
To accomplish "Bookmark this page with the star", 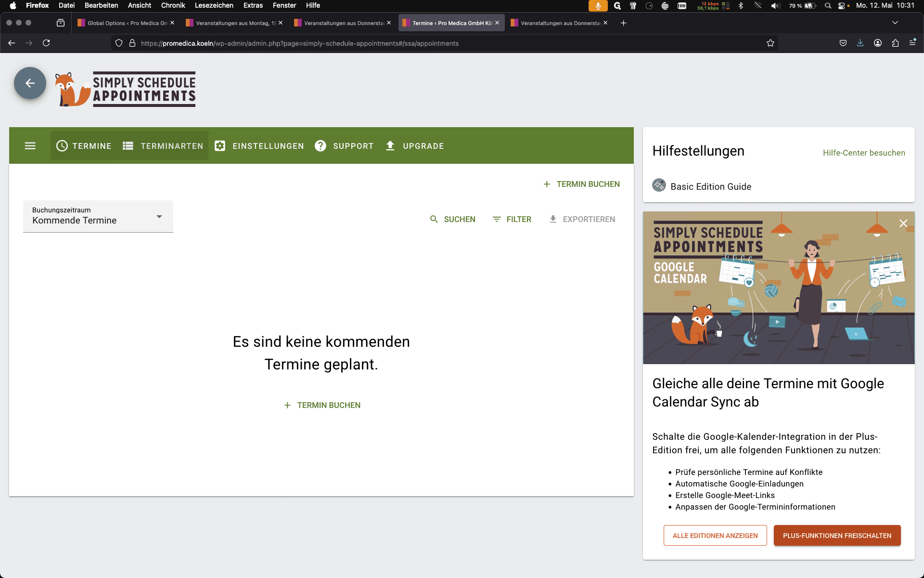I will click(x=770, y=43).
